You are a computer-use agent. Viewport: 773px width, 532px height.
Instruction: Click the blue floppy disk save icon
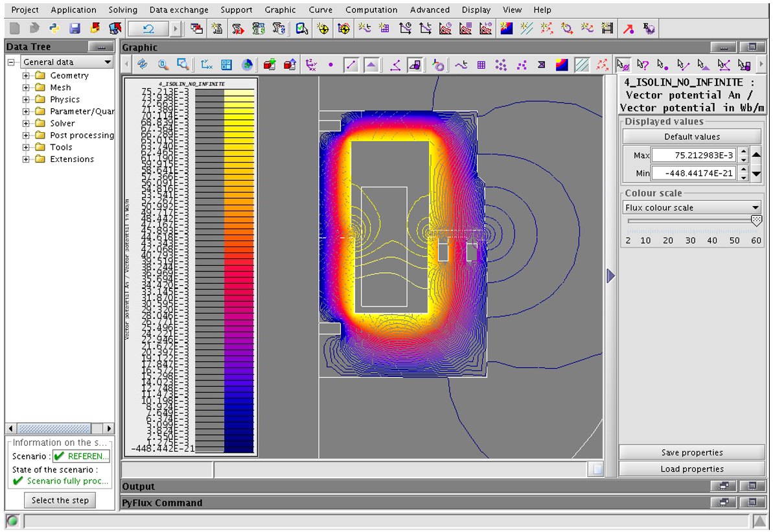pyautogui.click(x=75, y=29)
